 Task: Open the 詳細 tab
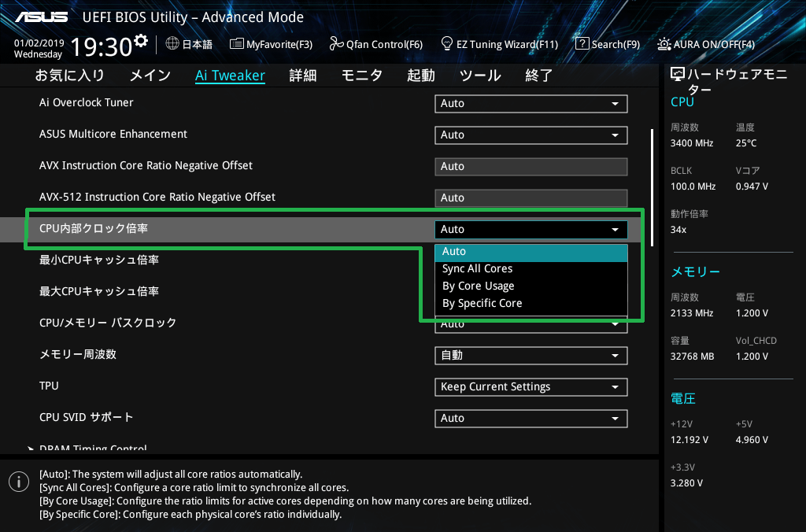(303, 76)
